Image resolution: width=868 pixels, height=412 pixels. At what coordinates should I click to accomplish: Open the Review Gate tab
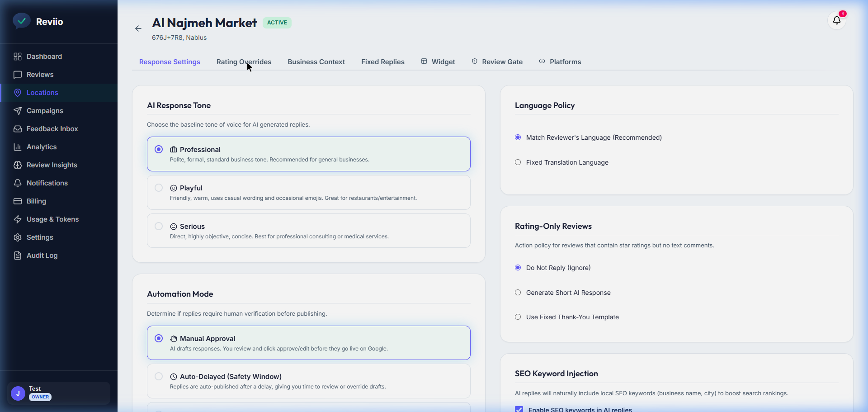[x=497, y=62]
